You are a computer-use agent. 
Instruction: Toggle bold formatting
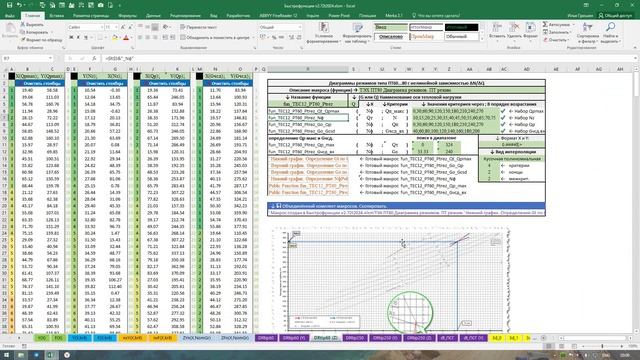coord(71,37)
